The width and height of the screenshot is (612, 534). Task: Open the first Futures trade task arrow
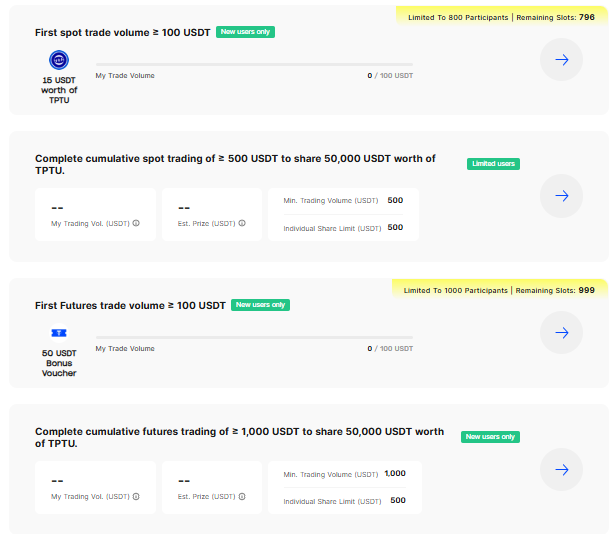click(x=561, y=333)
